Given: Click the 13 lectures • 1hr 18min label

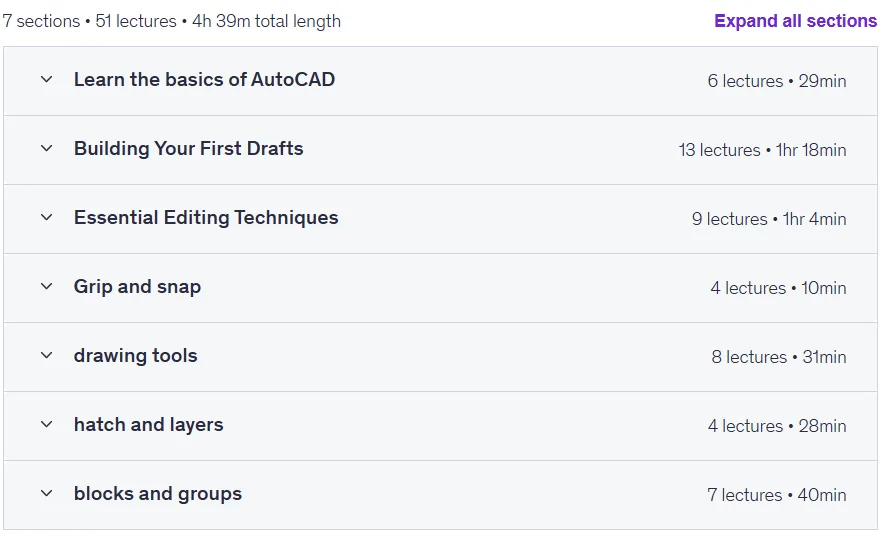Looking at the screenshot, I should 762,150.
